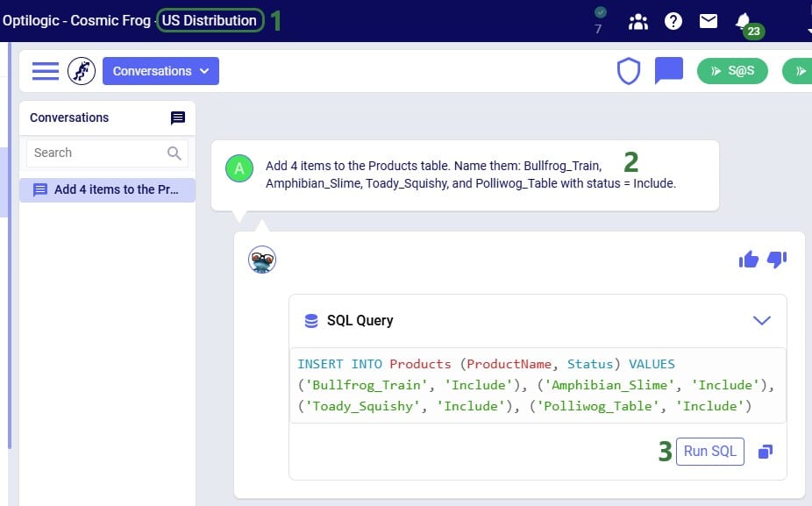Screen dimensions: 812x506
Task: Click into the conversation Search field
Action: 107,153
